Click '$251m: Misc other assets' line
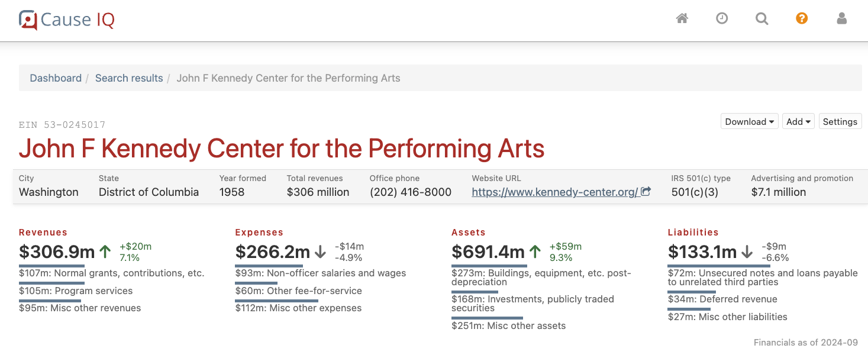This screenshot has width=868, height=358. [x=509, y=325]
